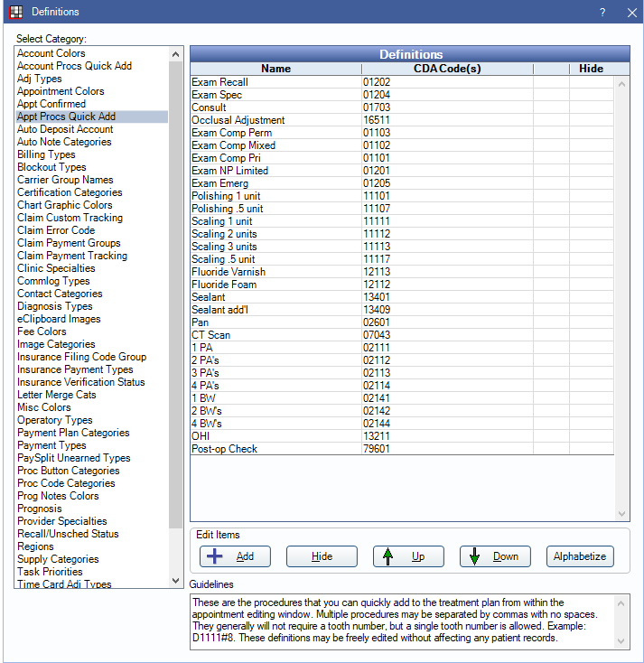The image size is (644, 663).
Task: Select Account Colors category
Action: 51,53
